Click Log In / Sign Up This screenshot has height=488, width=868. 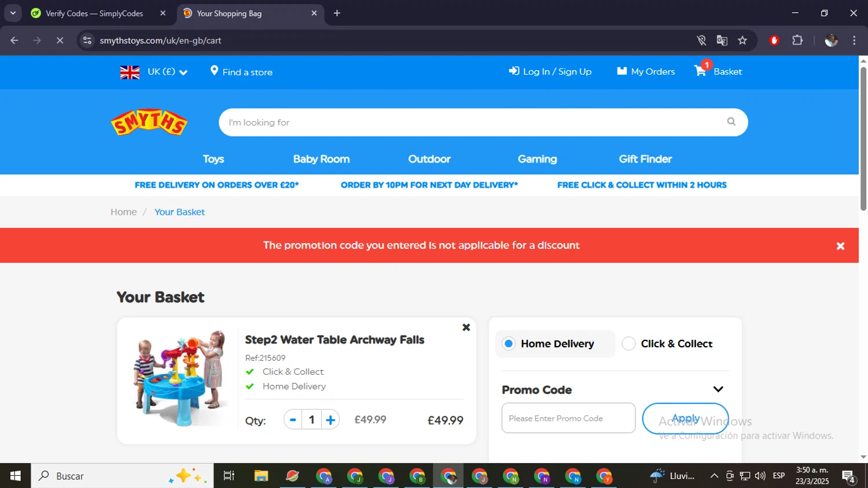coord(550,71)
